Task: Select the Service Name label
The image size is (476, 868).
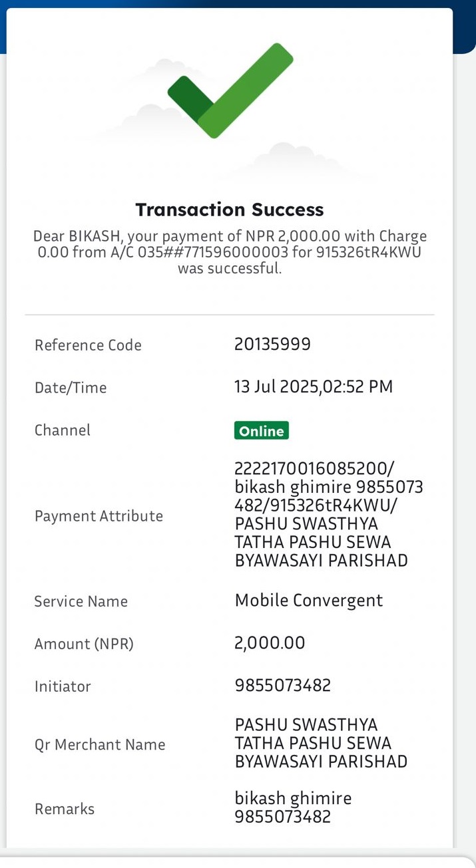Action: 81,601
